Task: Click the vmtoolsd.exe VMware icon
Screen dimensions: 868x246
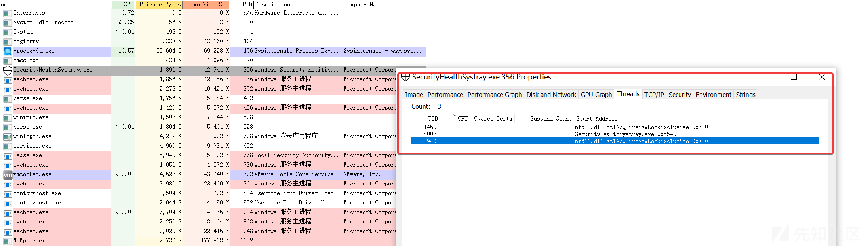Action: (x=8, y=174)
